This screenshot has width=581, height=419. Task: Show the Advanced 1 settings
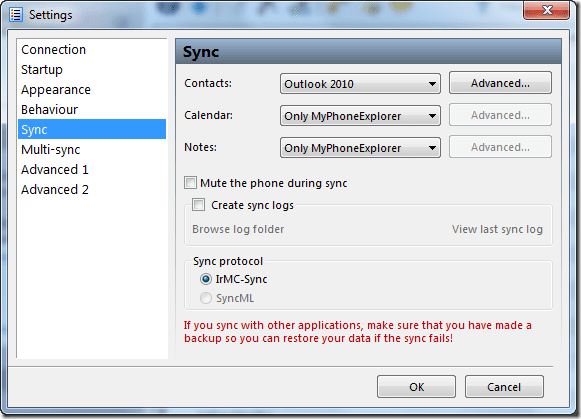(x=92, y=170)
